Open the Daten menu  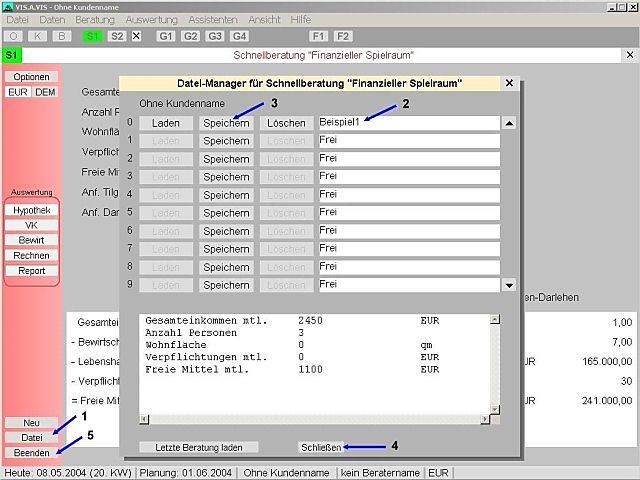tap(52, 20)
